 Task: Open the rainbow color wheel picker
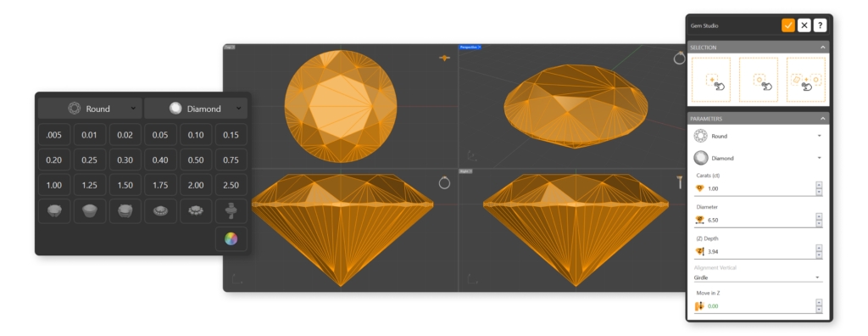[231, 239]
